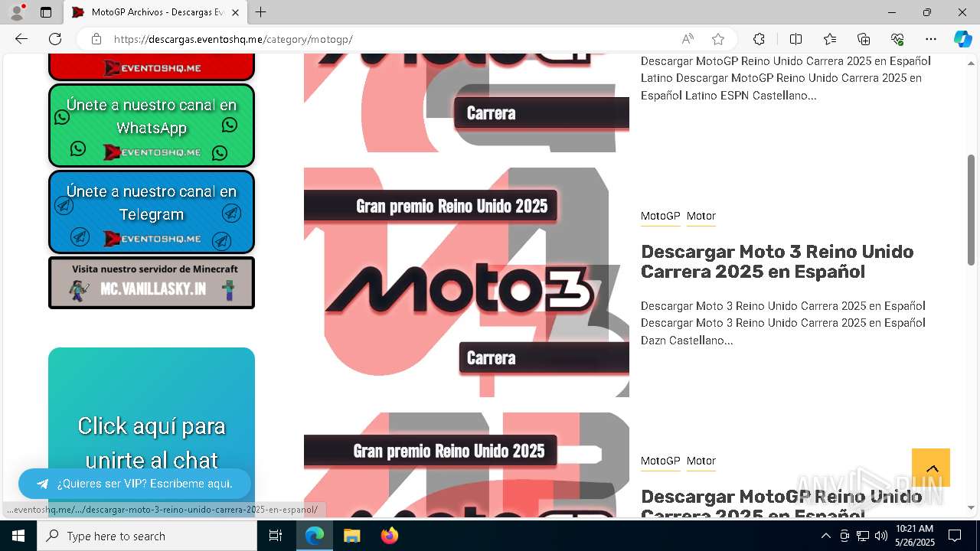Open the bottom MotoGP Gran premio thumbnail

pos(466,465)
